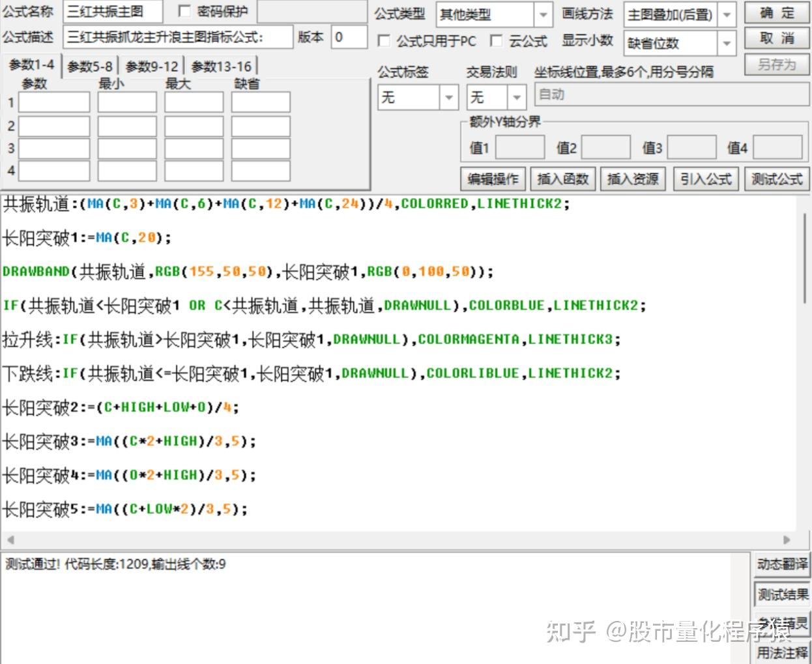
Task: Click the 确定 button
Action: pyautogui.click(x=777, y=13)
